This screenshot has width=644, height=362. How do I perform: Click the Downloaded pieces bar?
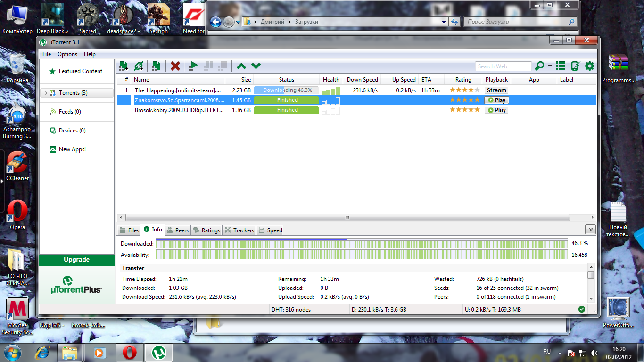[x=362, y=244]
